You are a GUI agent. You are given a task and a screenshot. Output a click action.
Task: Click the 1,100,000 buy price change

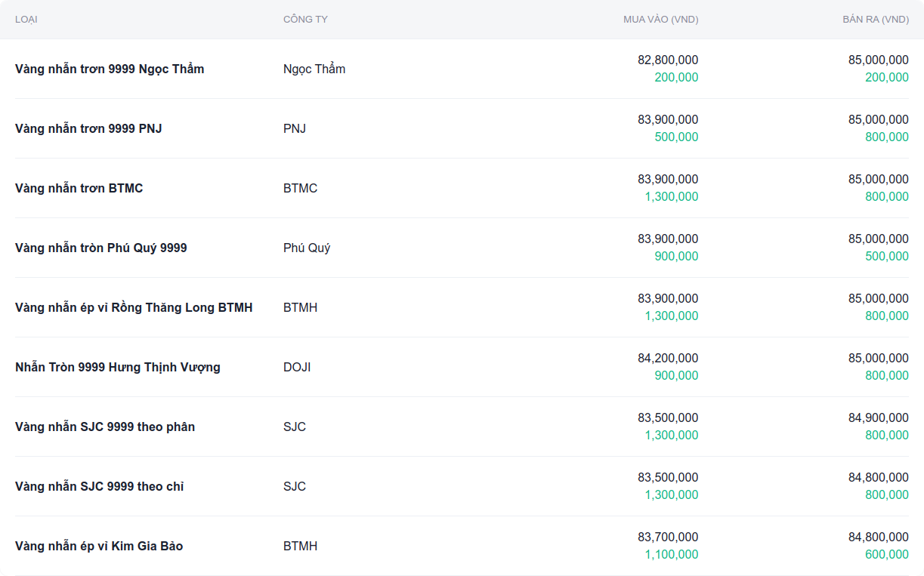point(672,554)
